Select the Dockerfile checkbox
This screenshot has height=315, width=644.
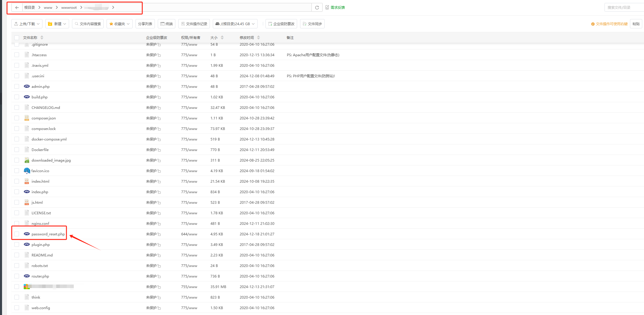(17, 150)
